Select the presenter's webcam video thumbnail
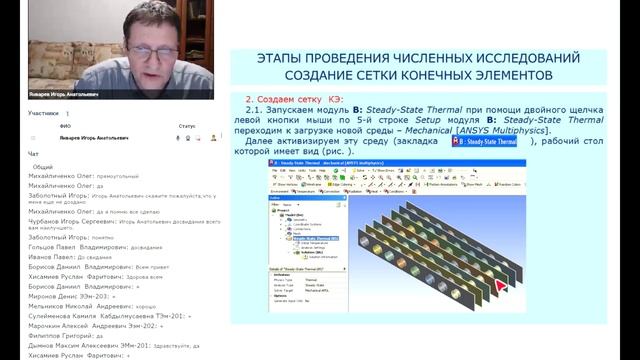 [121, 49]
